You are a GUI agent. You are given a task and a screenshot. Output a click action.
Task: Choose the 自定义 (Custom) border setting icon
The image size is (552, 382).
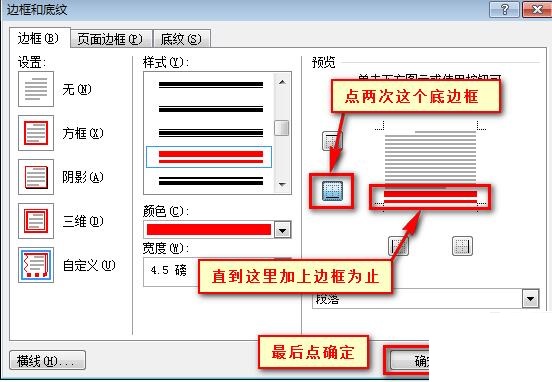click(x=36, y=265)
